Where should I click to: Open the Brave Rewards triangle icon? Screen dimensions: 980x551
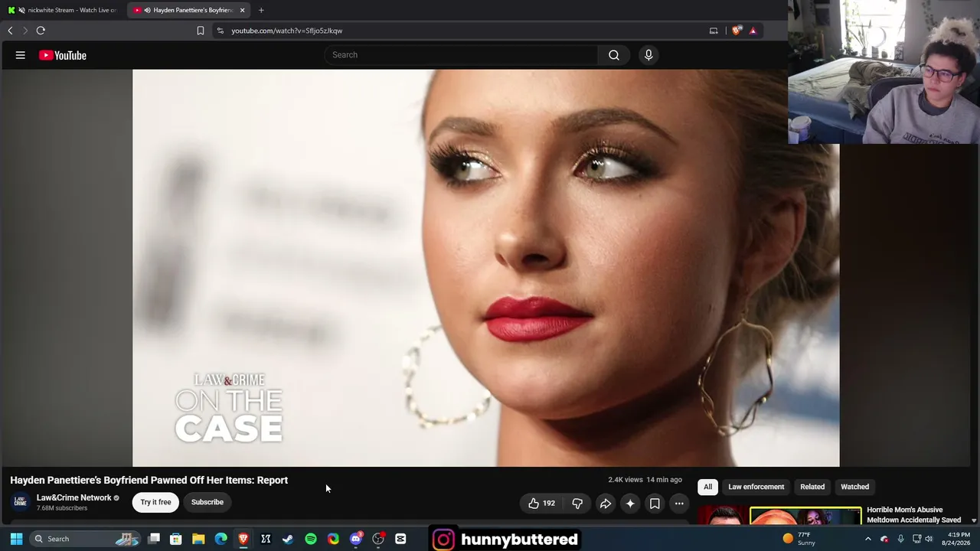coord(753,31)
